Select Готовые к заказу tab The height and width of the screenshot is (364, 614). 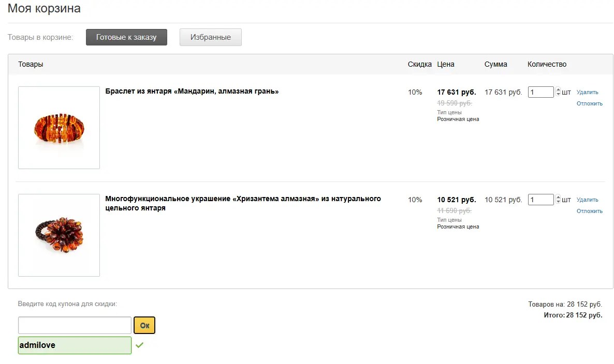126,37
